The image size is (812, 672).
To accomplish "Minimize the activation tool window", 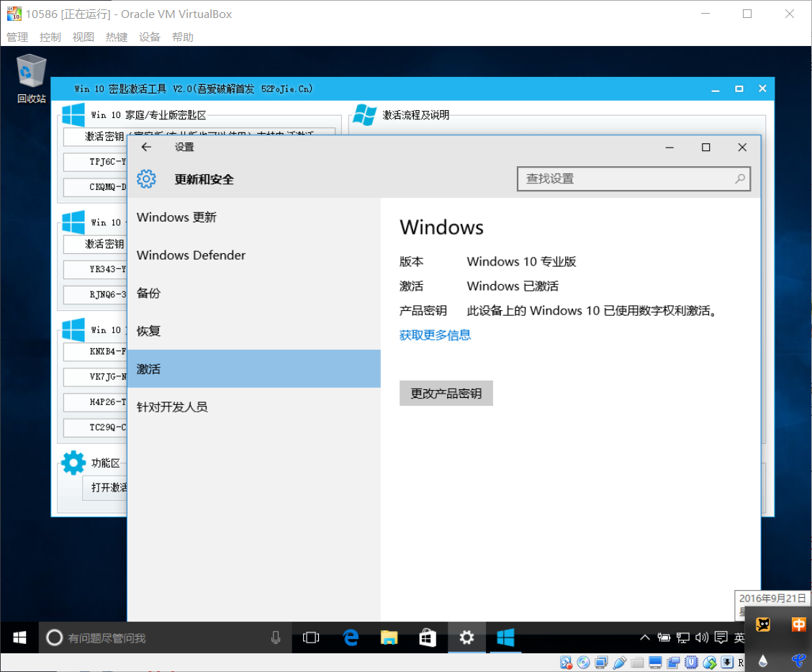I will pos(716,89).
